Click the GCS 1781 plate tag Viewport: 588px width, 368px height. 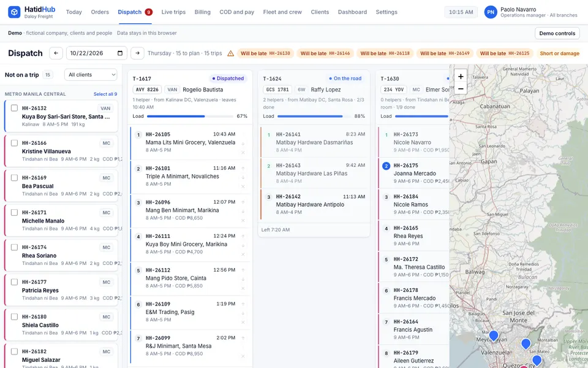pos(277,90)
